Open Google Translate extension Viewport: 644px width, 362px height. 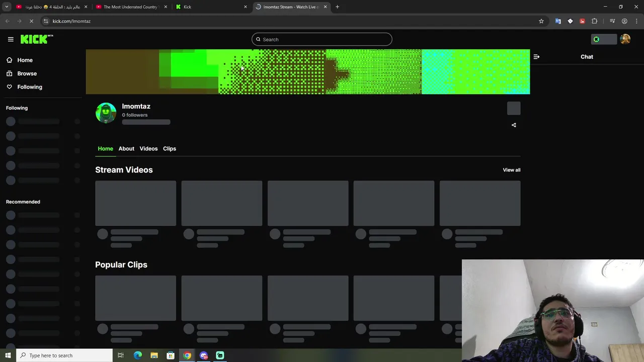tap(558, 21)
